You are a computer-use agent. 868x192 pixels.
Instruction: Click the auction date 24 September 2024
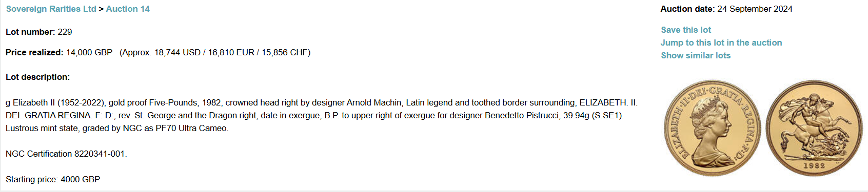(755, 9)
